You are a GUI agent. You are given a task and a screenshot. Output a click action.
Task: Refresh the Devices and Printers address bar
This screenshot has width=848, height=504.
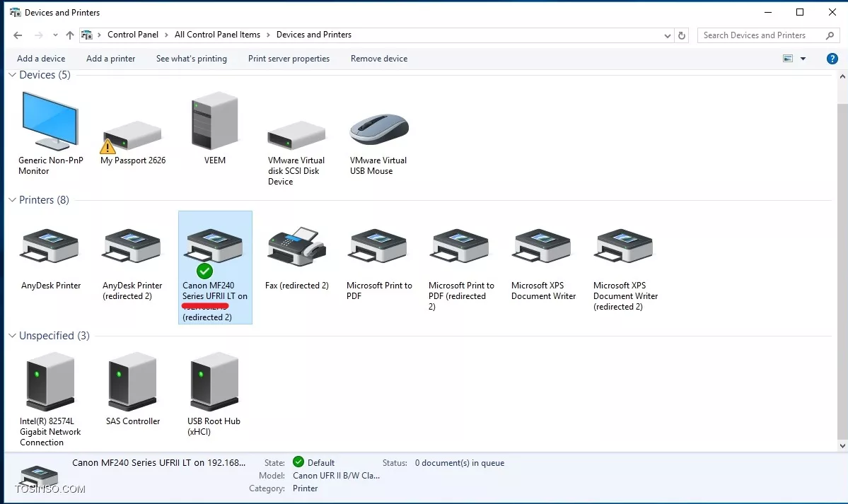click(681, 35)
